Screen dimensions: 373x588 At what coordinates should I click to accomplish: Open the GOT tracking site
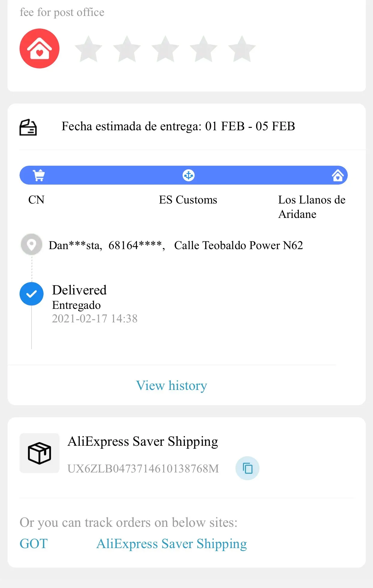click(34, 544)
